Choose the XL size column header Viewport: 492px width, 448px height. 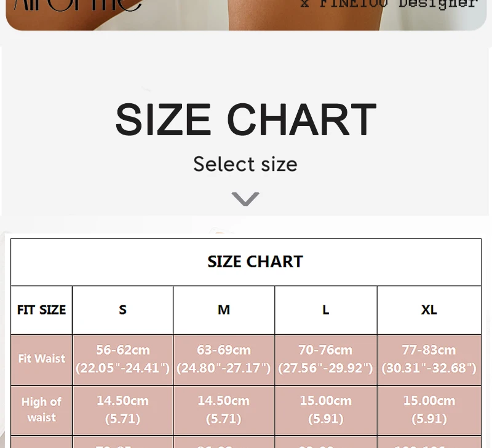(429, 310)
